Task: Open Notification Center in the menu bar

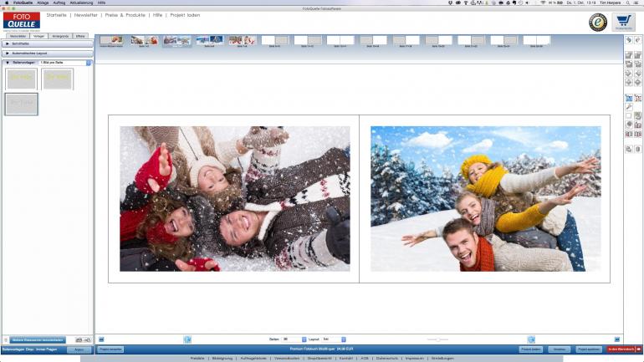Action: (x=636, y=3)
